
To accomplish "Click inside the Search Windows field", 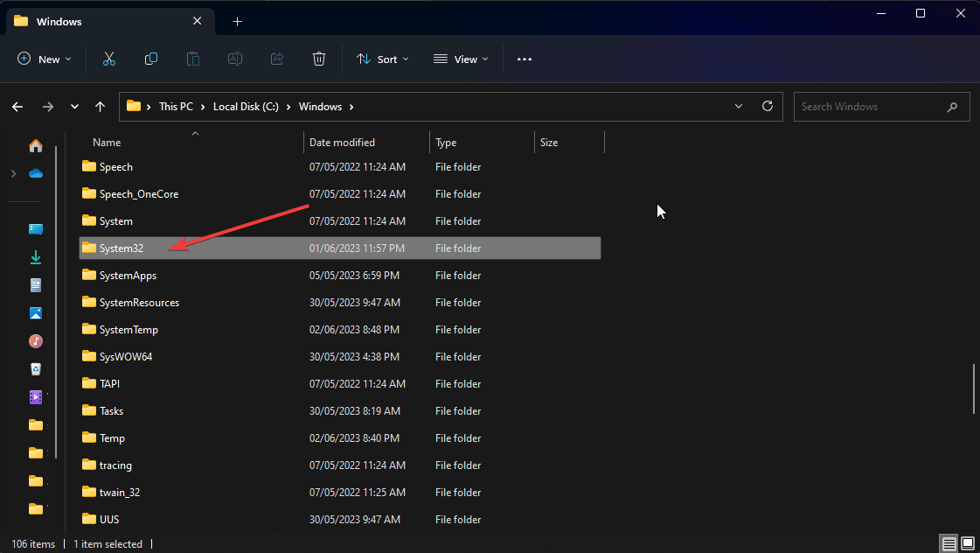I will coord(874,106).
